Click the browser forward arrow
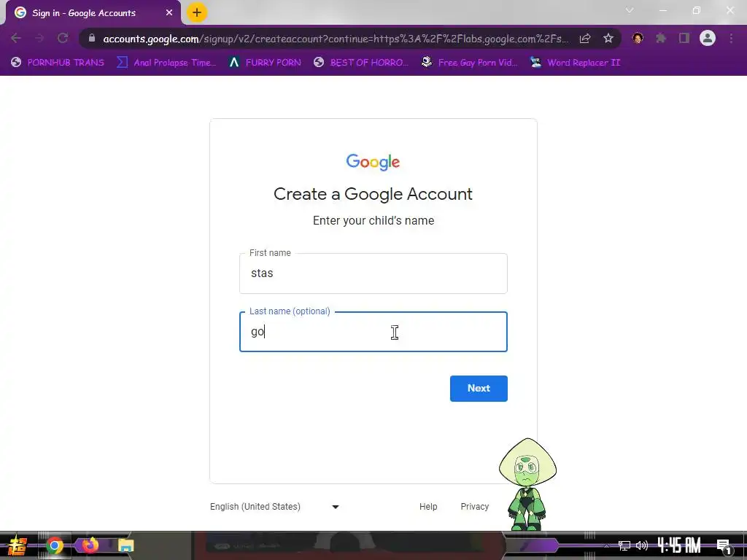The height and width of the screenshot is (560, 747). 39,38
